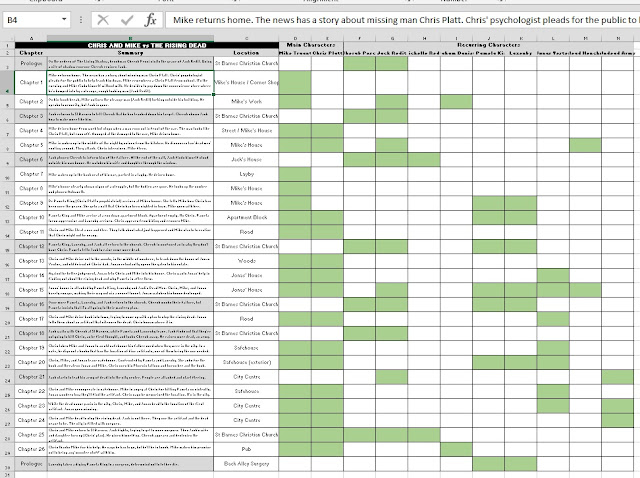This screenshot has height=478, width=640.
Task: Select row 10 header number
Action: pyautogui.click(x=7, y=174)
